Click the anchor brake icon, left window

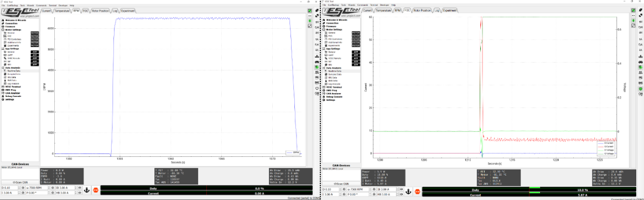pos(86,190)
